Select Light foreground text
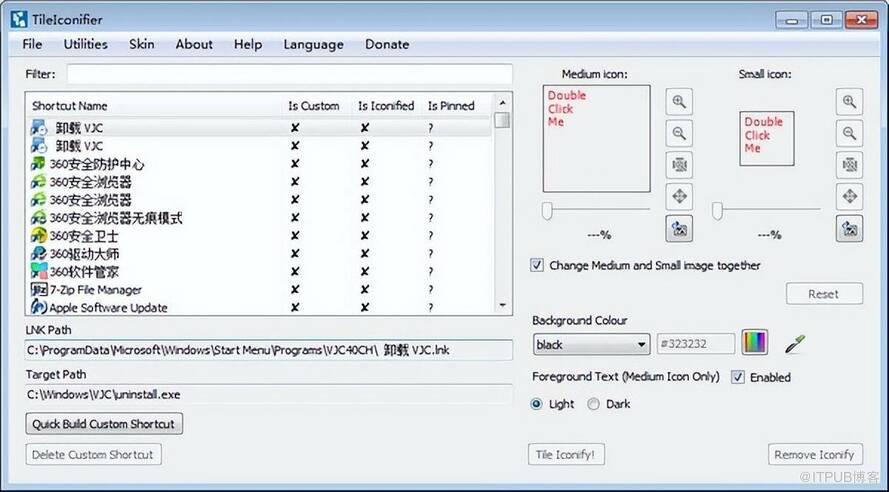The image size is (889, 492). click(536, 404)
